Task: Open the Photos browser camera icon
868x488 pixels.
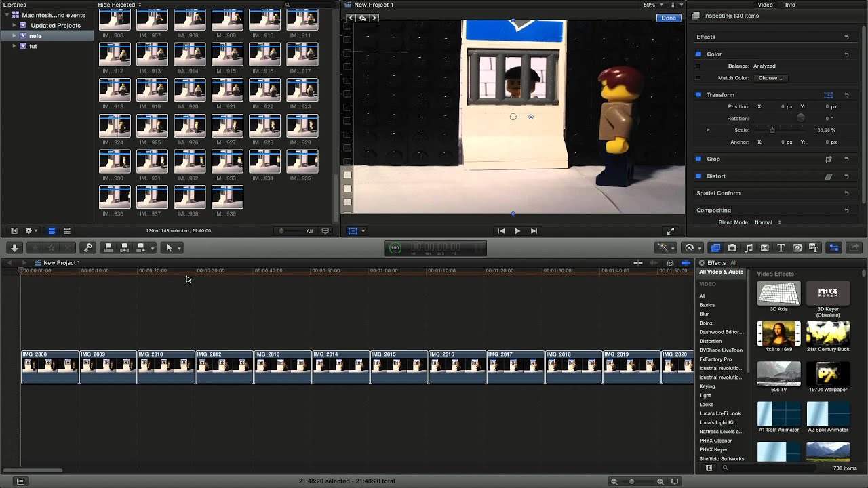Action: click(x=732, y=248)
